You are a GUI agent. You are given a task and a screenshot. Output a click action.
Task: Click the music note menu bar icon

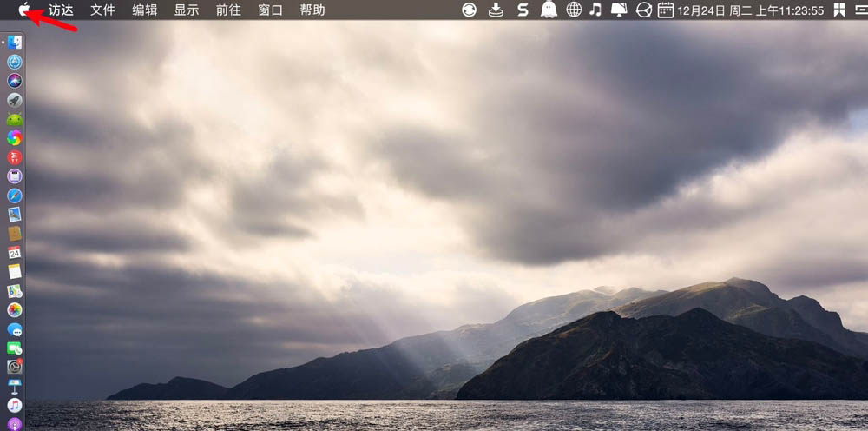[x=595, y=10]
